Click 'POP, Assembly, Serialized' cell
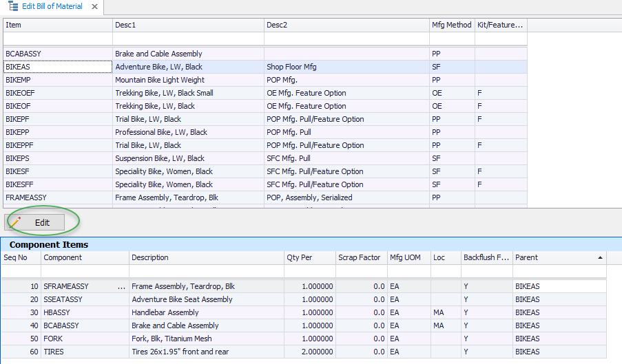Screen dimensions: 622x364 (x=346, y=197)
